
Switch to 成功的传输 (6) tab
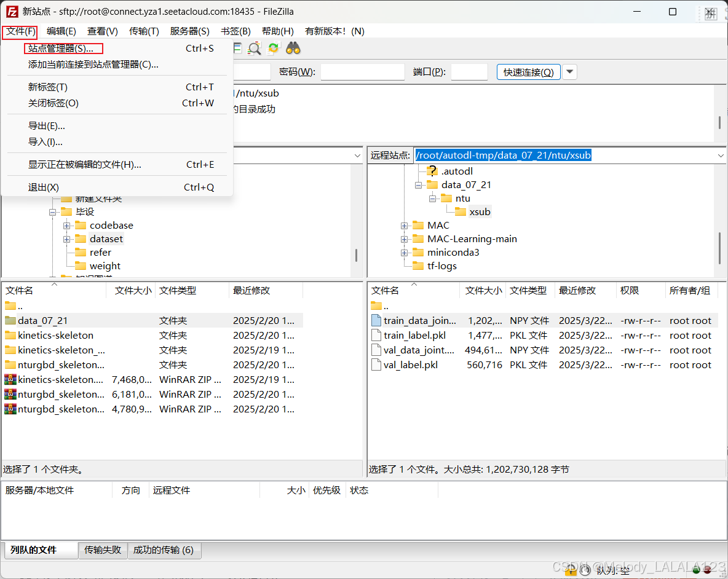[164, 549]
